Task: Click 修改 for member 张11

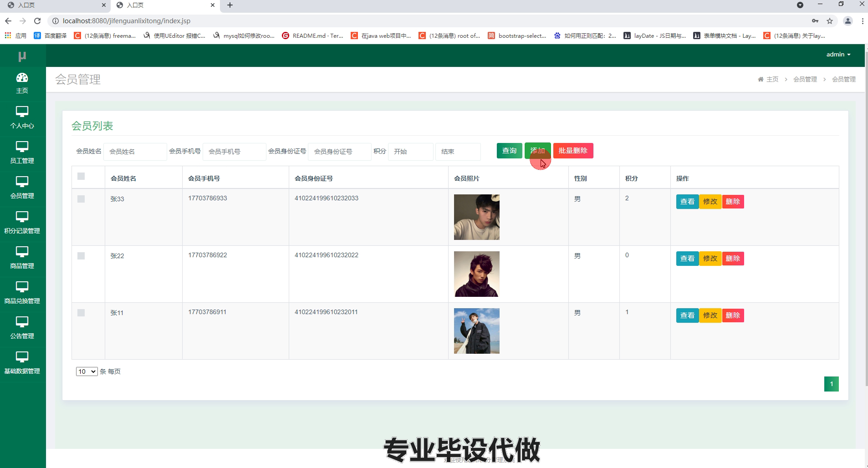Action: (x=710, y=315)
